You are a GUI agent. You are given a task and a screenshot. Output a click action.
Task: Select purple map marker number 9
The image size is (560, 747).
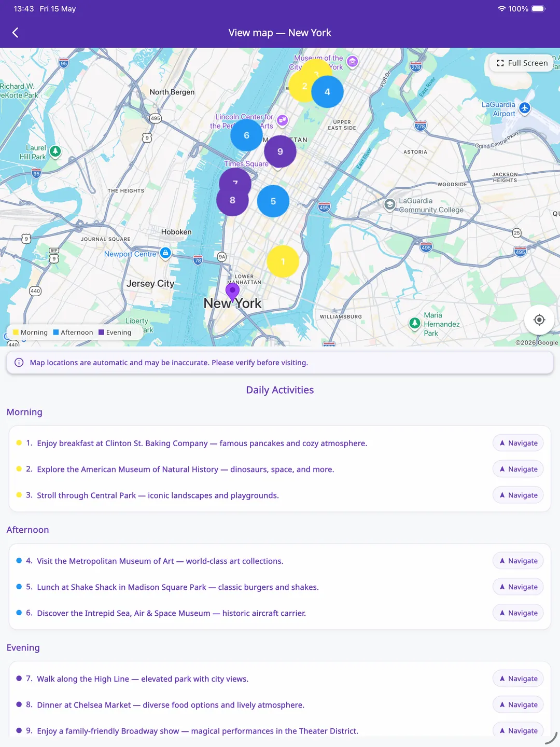pyautogui.click(x=280, y=151)
